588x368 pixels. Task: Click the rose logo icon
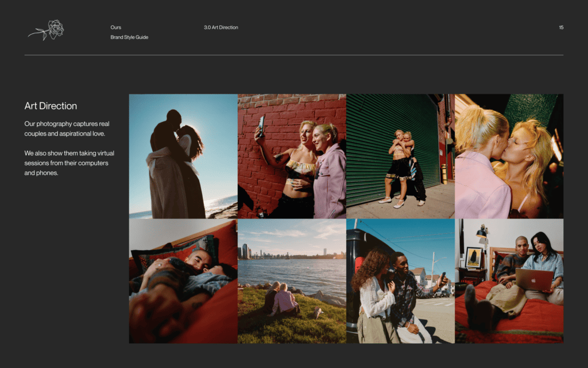[47, 30]
